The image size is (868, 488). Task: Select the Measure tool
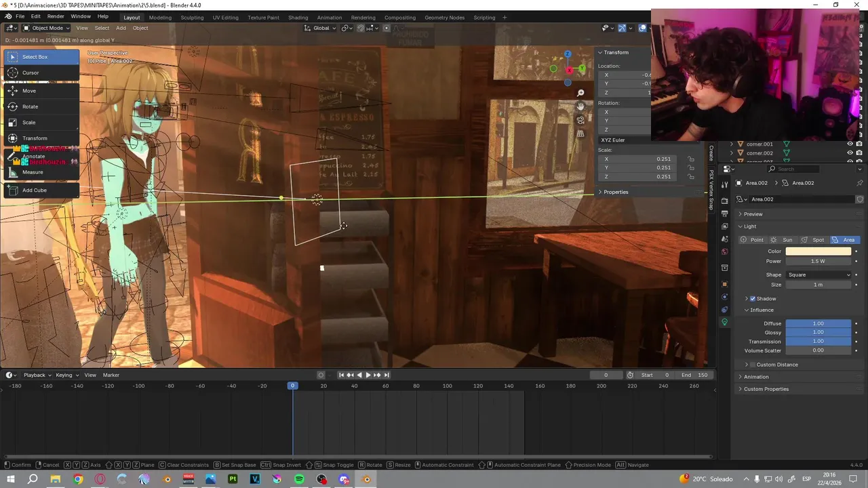tap(41, 172)
